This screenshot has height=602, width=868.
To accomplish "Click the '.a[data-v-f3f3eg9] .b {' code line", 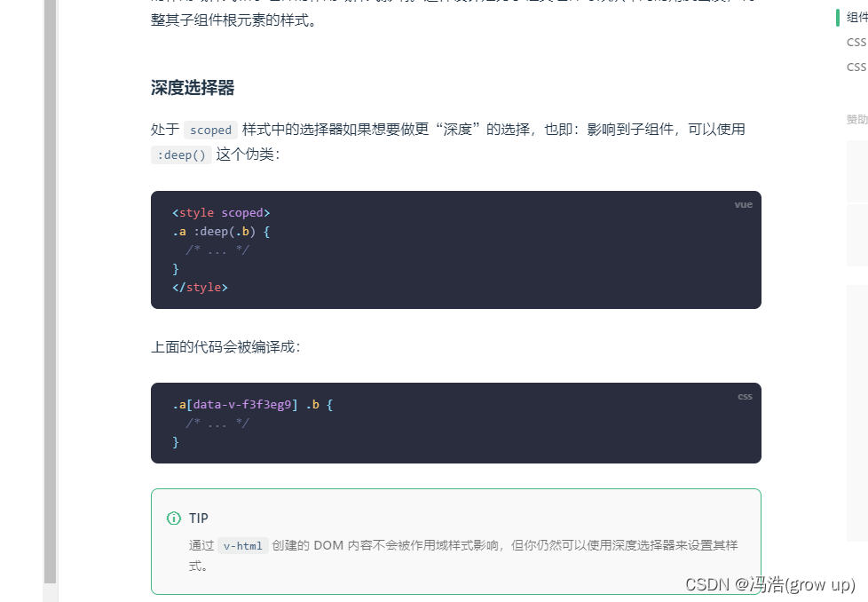I will 252,405.
